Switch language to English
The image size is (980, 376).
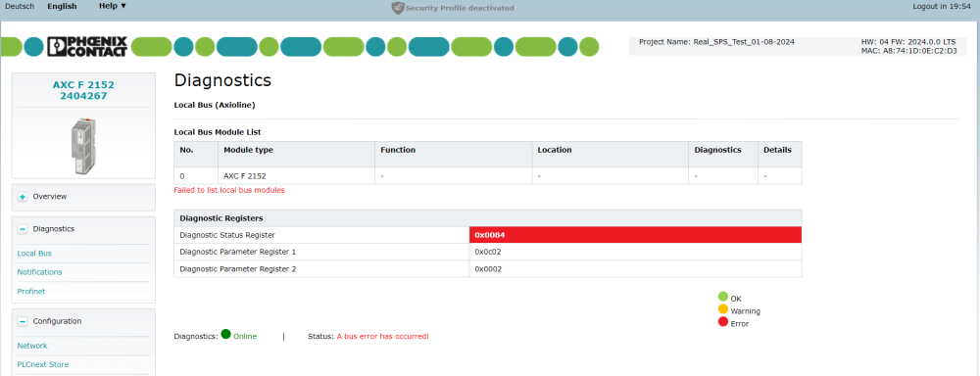[62, 6]
